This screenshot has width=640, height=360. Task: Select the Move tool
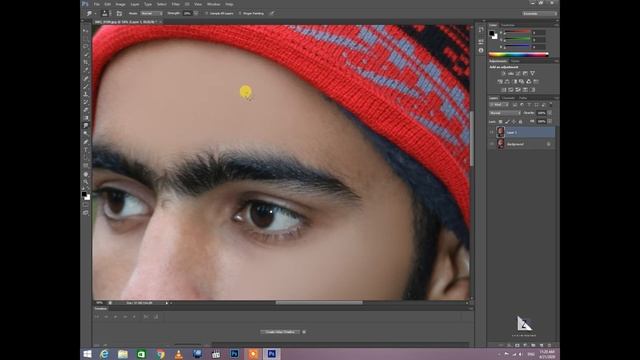86,31
